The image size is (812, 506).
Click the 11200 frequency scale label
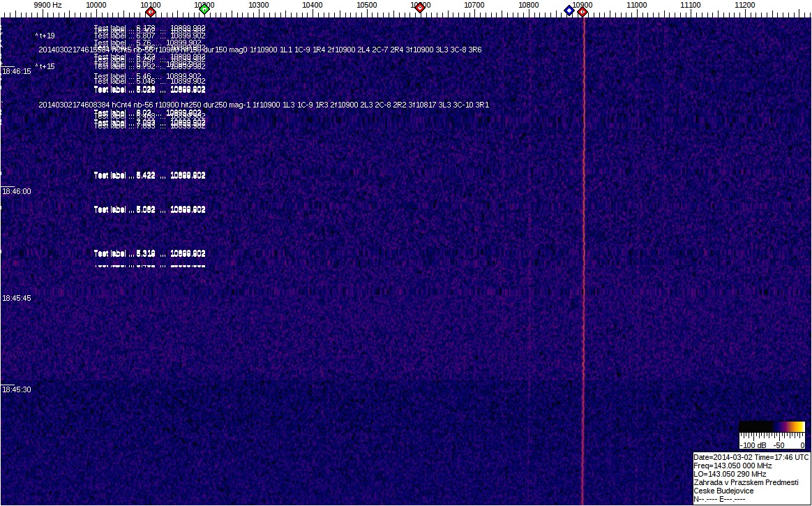point(745,5)
